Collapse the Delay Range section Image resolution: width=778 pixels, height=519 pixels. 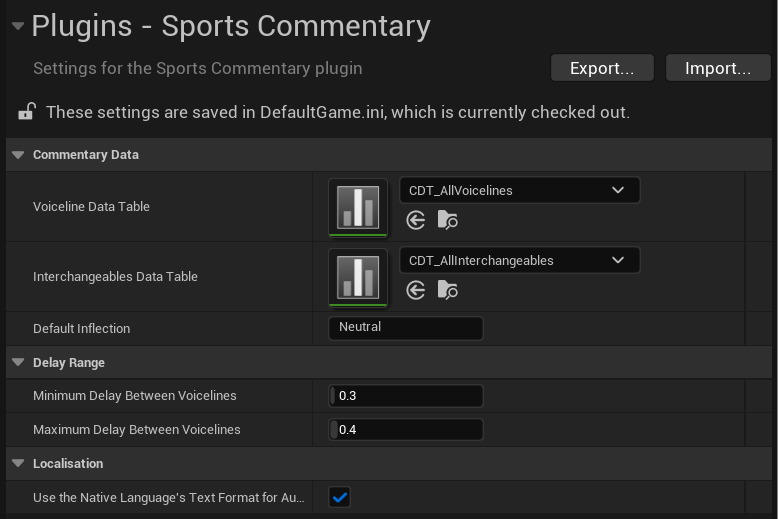(18, 362)
